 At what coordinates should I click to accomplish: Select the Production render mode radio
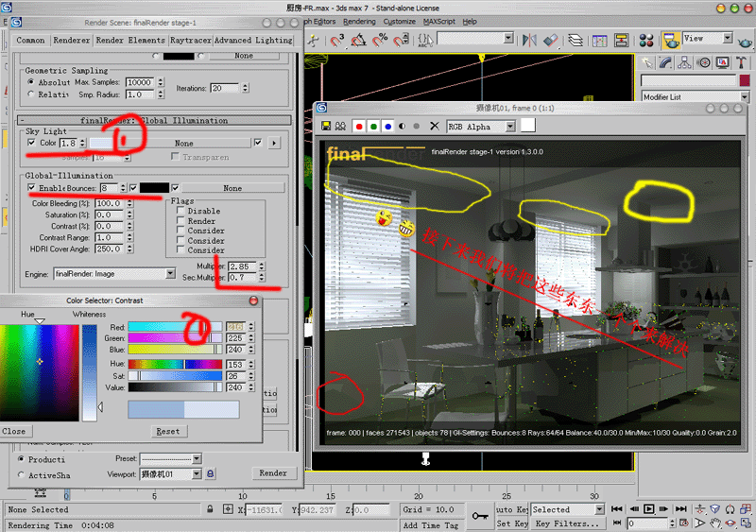(x=21, y=458)
